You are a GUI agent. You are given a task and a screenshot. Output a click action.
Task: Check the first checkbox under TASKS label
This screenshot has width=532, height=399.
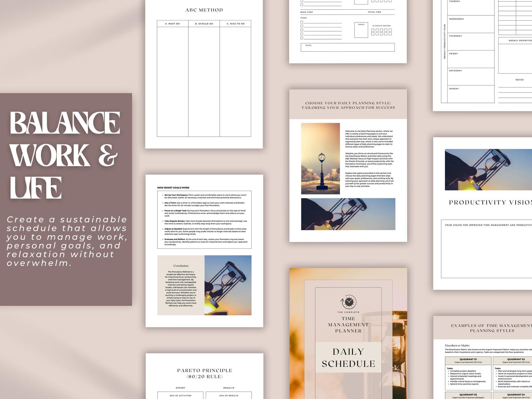tap(302, 22)
